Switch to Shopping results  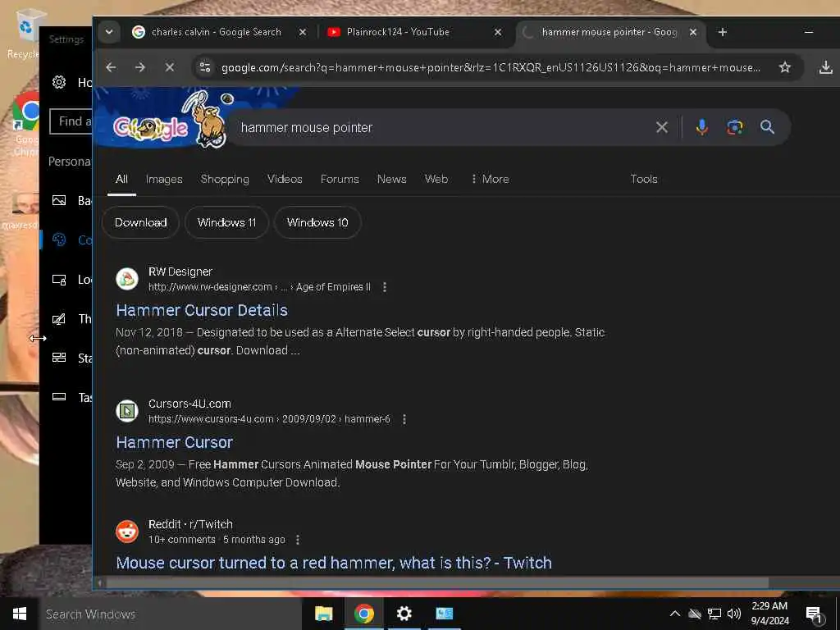(x=225, y=179)
